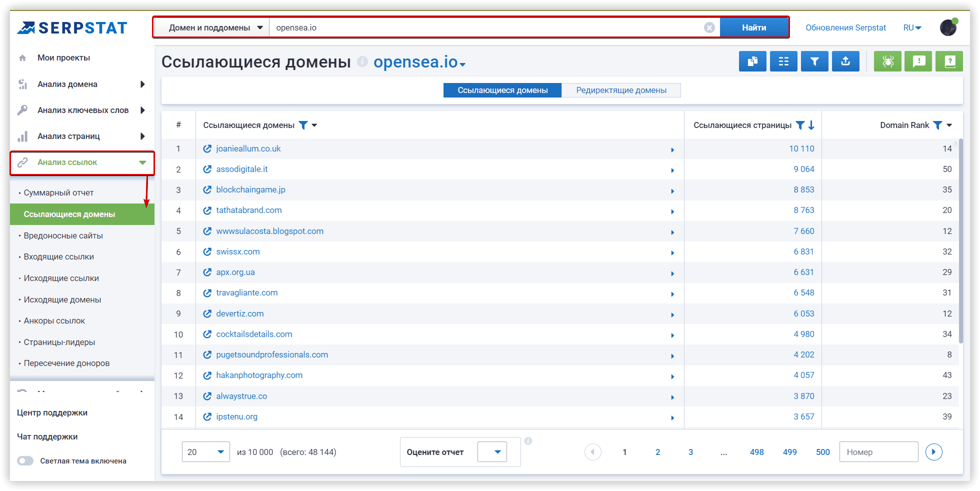The width and height of the screenshot is (980, 491).
Task: Open Обновления Serpstat link
Action: click(845, 27)
